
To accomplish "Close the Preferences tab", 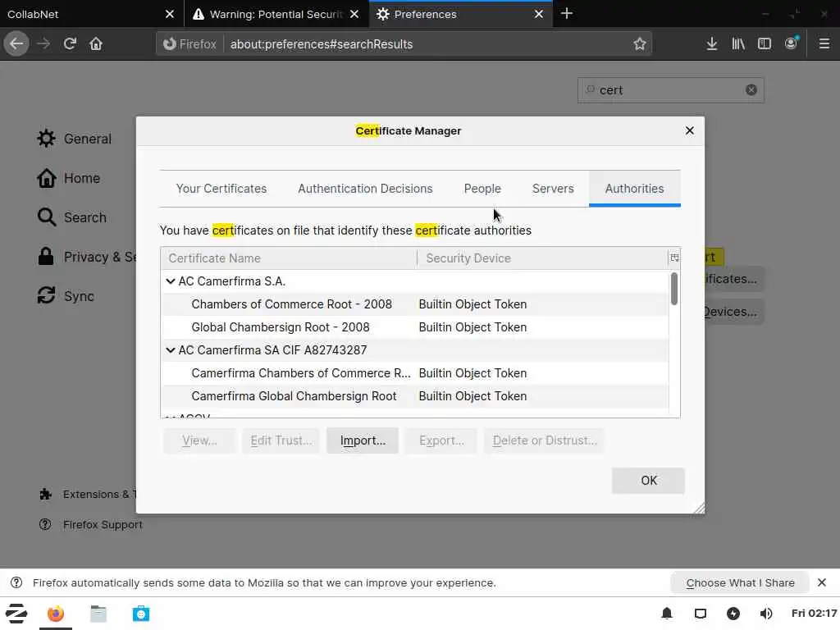I will [x=539, y=14].
